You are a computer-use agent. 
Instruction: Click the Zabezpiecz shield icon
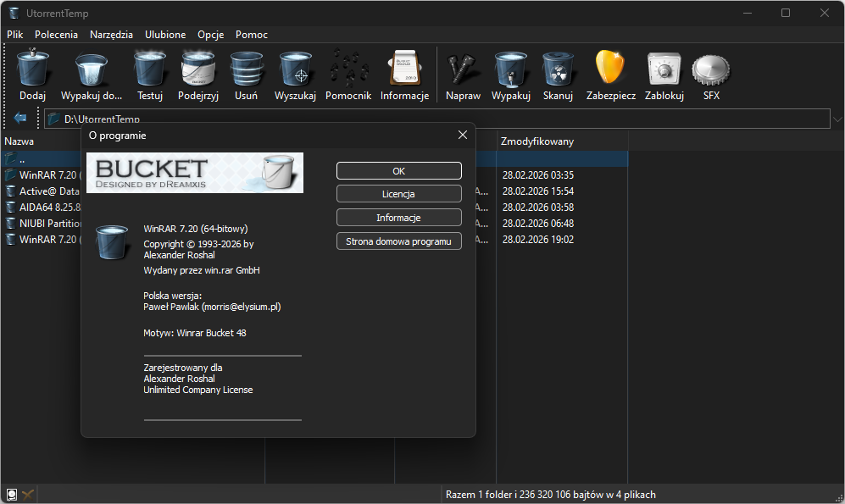pos(610,67)
